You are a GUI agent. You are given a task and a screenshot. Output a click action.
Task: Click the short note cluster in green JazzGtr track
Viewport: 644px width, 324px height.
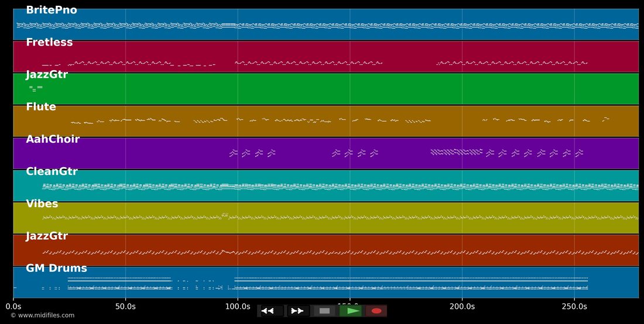[x=36, y=88]
